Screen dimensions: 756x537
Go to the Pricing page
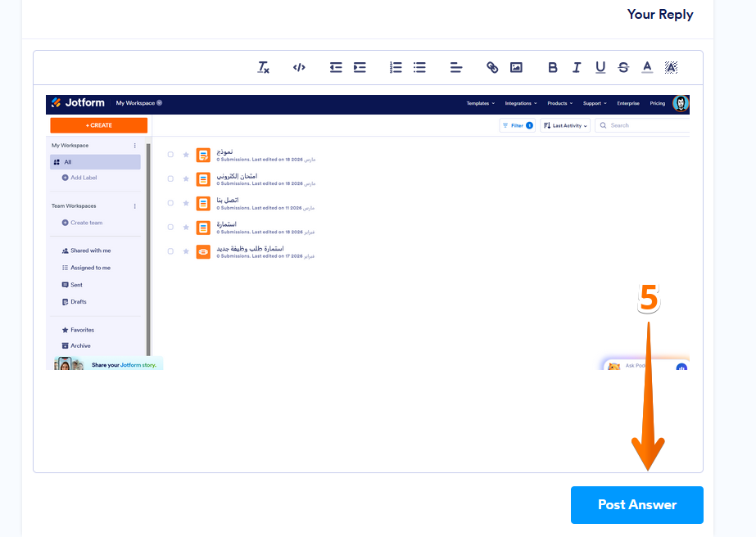coord(657,103)
